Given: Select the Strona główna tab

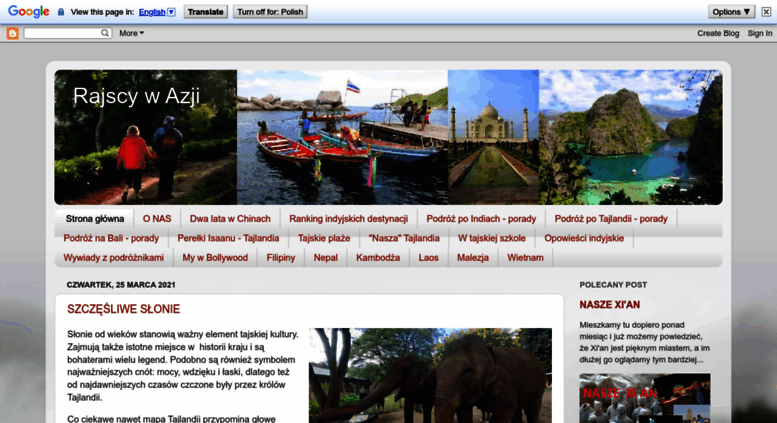Looking at the screenshot, I should pos(95,218).
